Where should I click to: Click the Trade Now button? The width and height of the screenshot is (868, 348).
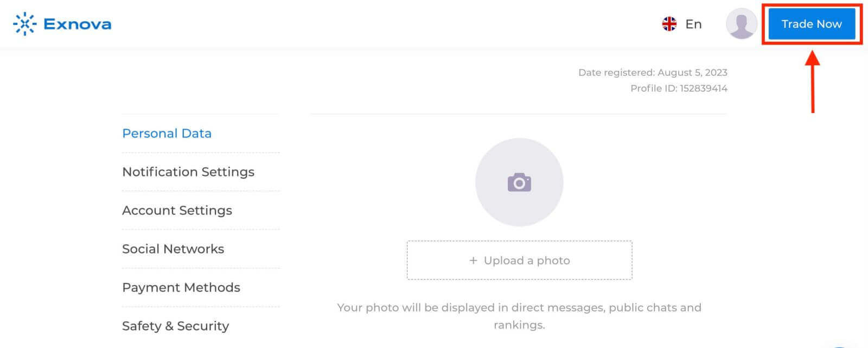click(x=812, y=24)
